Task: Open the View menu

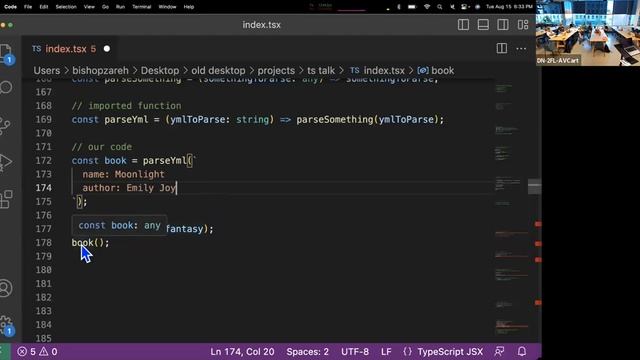Action: tap(89, 7)
